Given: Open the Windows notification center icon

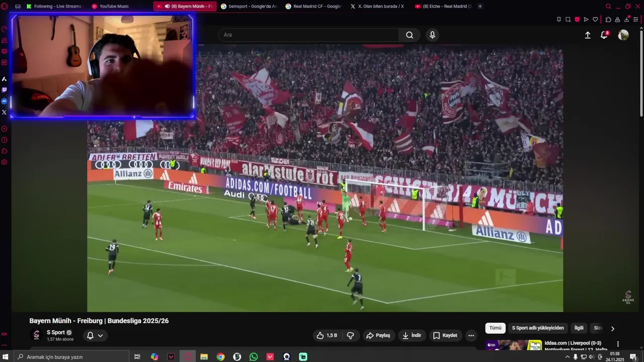Looking at the screenshot, I should (x=633, y=357).
